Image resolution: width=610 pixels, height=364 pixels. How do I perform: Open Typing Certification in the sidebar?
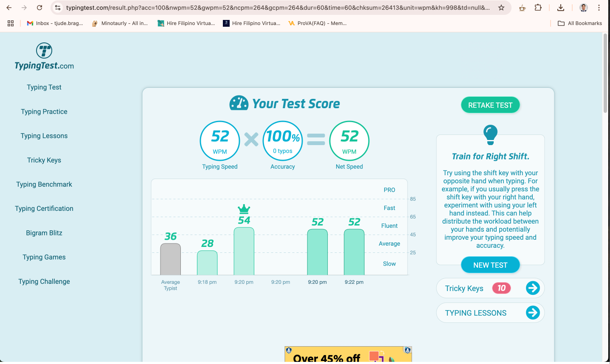pos(44,208)
